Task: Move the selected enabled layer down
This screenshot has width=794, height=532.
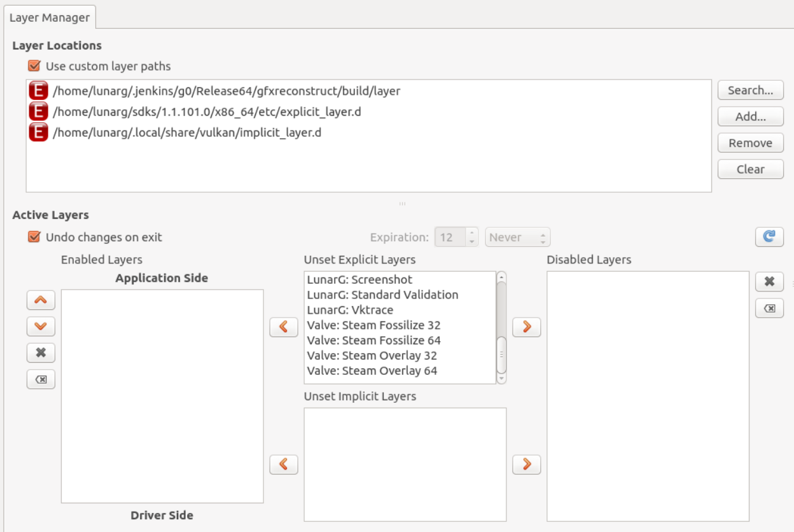Action: pos(40,326)
